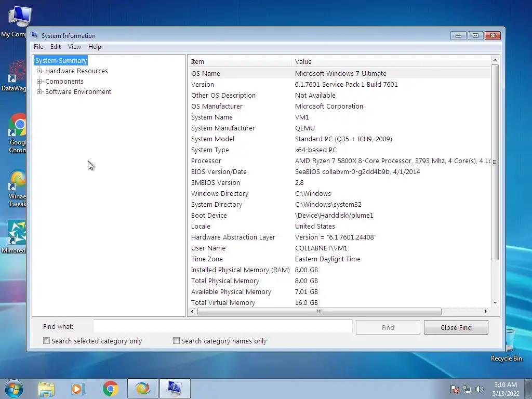The width and height of the screenshot is (532, 399).
Task: Click the Find what input field
Action: click(x=223, y=327)
